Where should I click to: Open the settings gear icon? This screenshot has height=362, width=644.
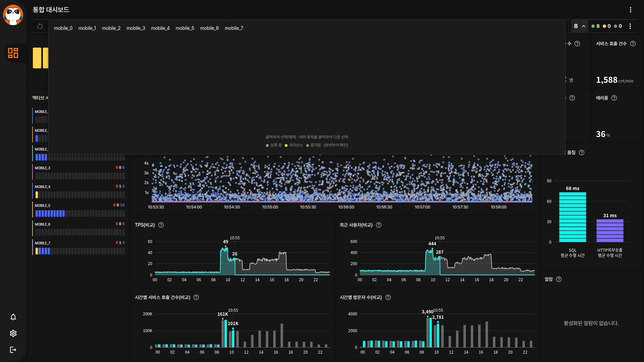click(13, 333)
